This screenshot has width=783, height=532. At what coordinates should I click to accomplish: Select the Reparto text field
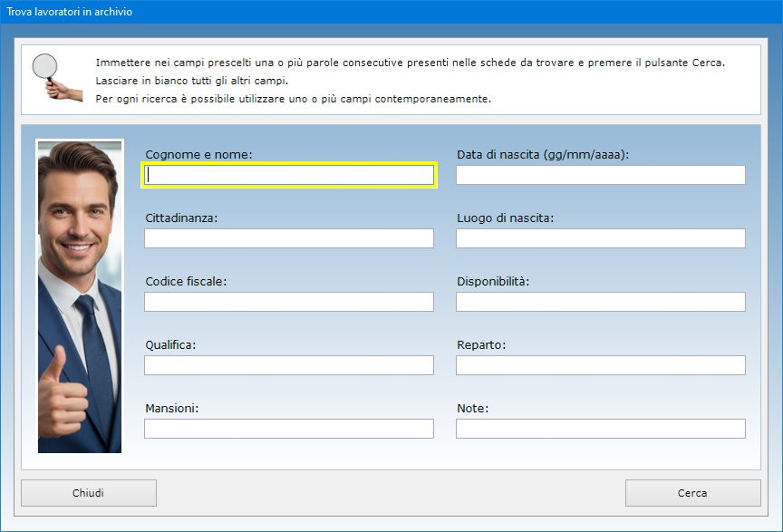600,365
